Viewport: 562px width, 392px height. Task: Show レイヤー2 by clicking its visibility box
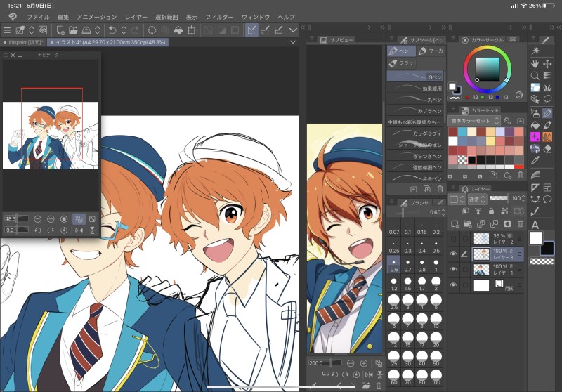point(453,240)
